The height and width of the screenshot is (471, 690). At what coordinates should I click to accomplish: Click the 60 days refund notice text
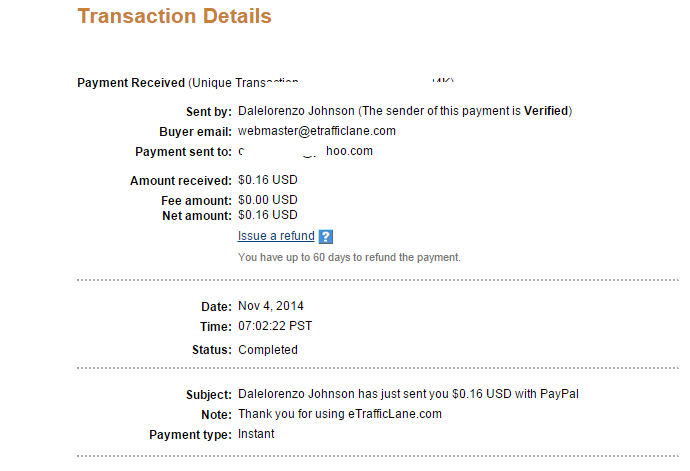(349, 258)
